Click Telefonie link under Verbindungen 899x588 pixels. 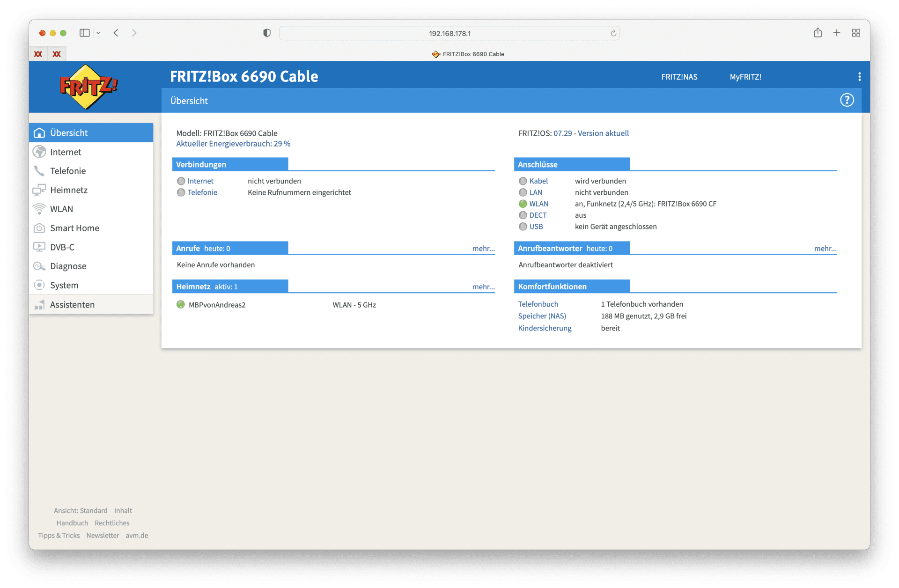[x=202, y=192]
